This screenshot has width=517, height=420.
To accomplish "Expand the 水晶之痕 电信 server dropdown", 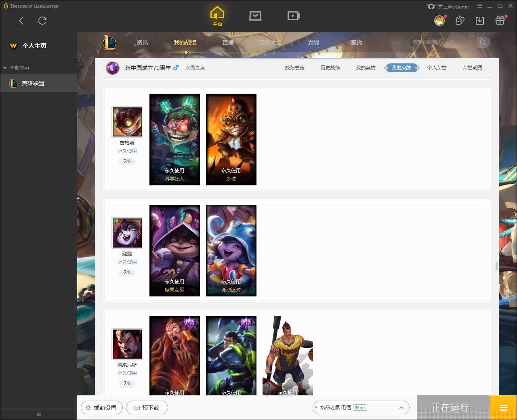I will click(361, 407).
